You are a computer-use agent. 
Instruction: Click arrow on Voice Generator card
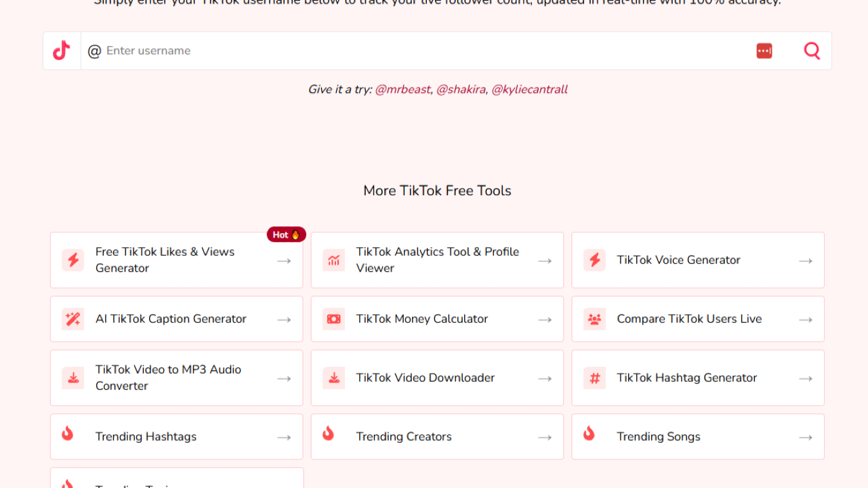click(806, 261)
